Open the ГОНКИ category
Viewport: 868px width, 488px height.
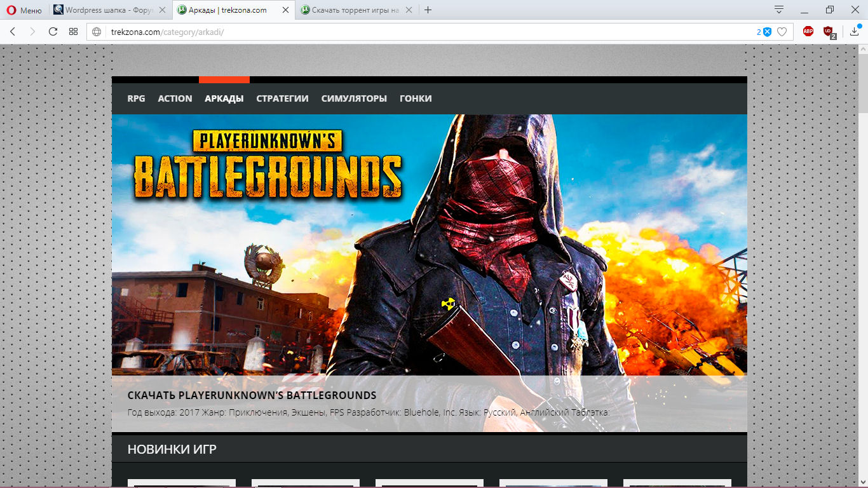click(416, 98)
